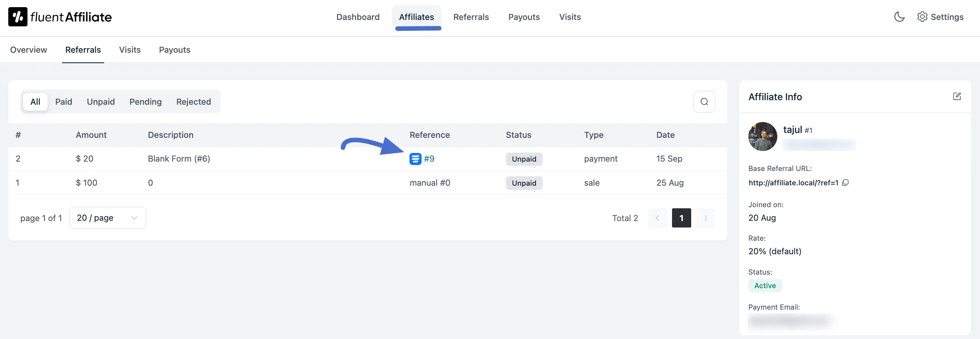Click the previous page arrow

[x=657, y=218]
